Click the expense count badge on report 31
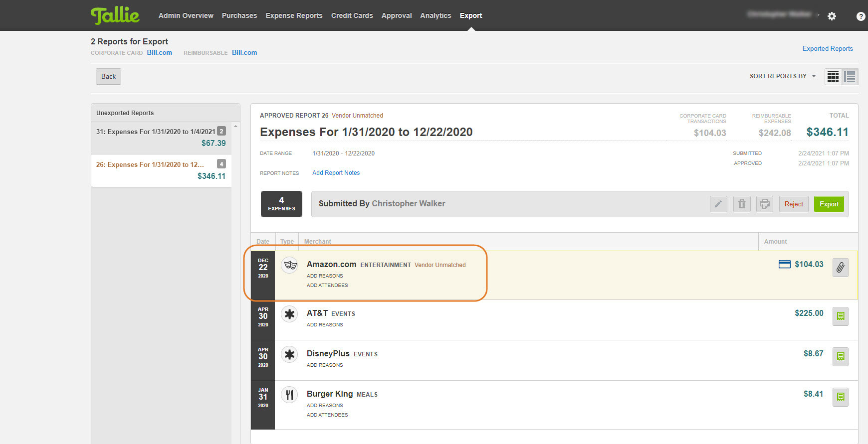 pyautogui.click(x=221, y=131)
